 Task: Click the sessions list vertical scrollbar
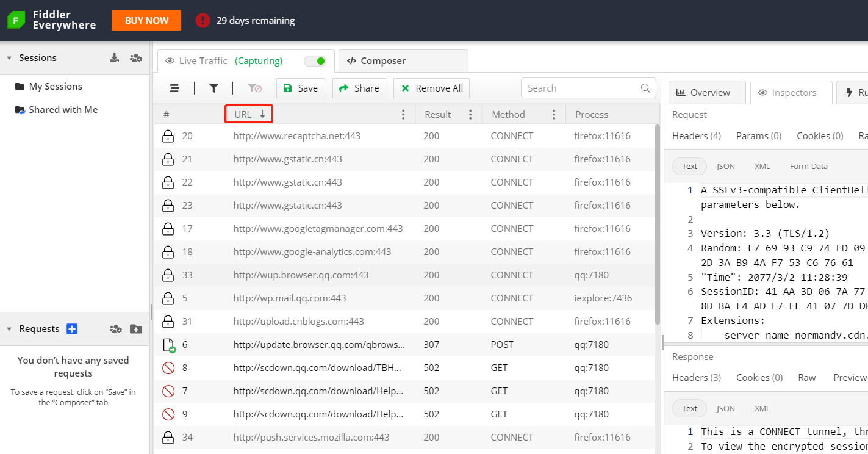[x=657, y=225]
